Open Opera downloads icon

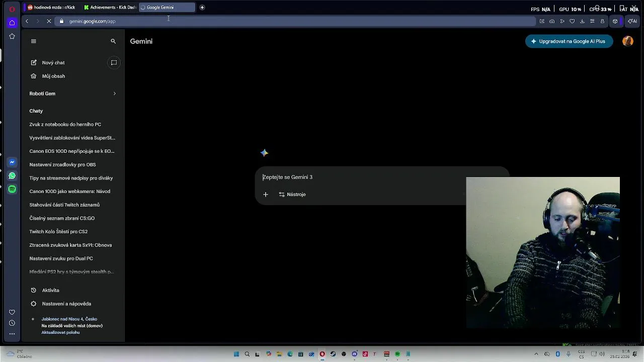pyautogui.click(x=582, y=21)
